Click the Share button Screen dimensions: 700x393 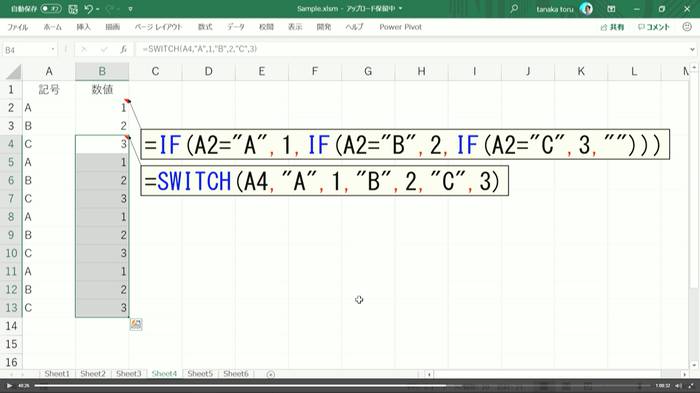click(x=612, y=27)
